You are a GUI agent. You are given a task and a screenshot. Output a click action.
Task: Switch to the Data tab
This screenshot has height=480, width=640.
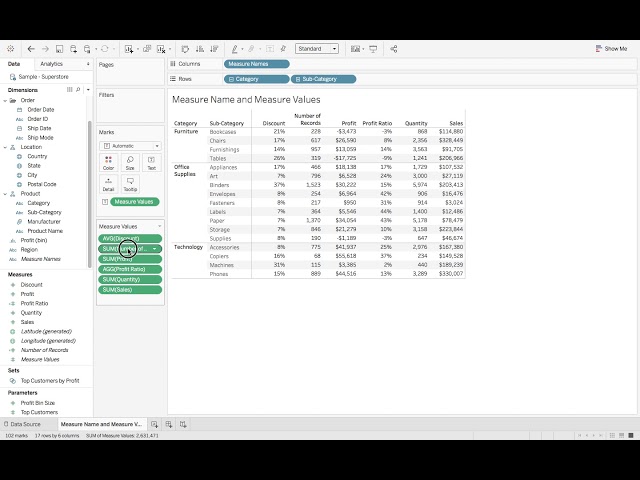click(14, 64)
